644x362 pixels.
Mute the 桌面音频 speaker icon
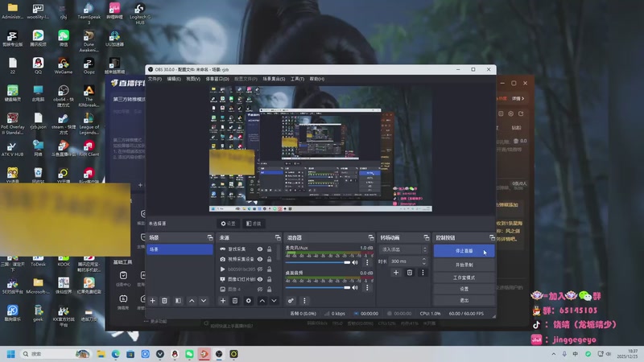(355, 287)
